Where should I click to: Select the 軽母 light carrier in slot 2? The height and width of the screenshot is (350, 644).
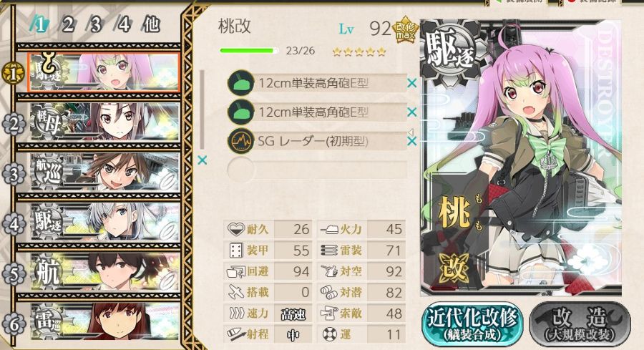(104, 123)
